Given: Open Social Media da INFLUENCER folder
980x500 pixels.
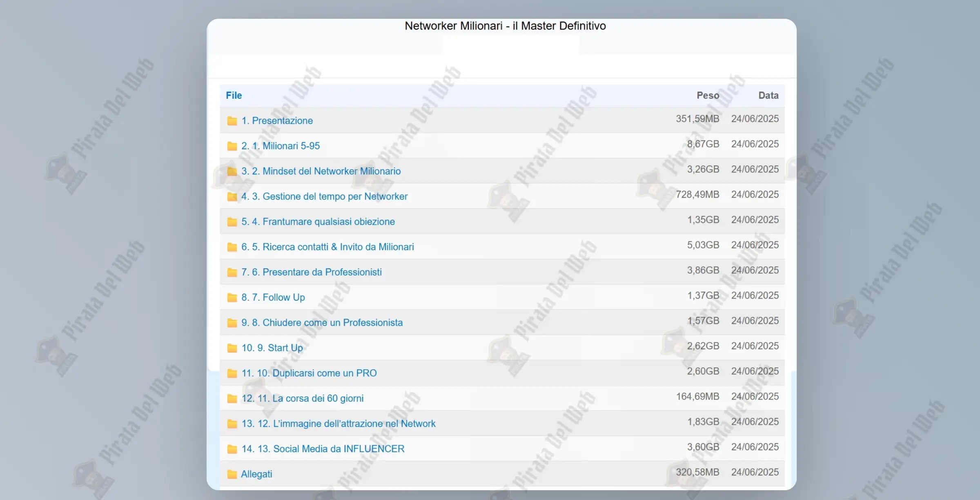Looking at the screenshot, I should click(x=323, y=449).
